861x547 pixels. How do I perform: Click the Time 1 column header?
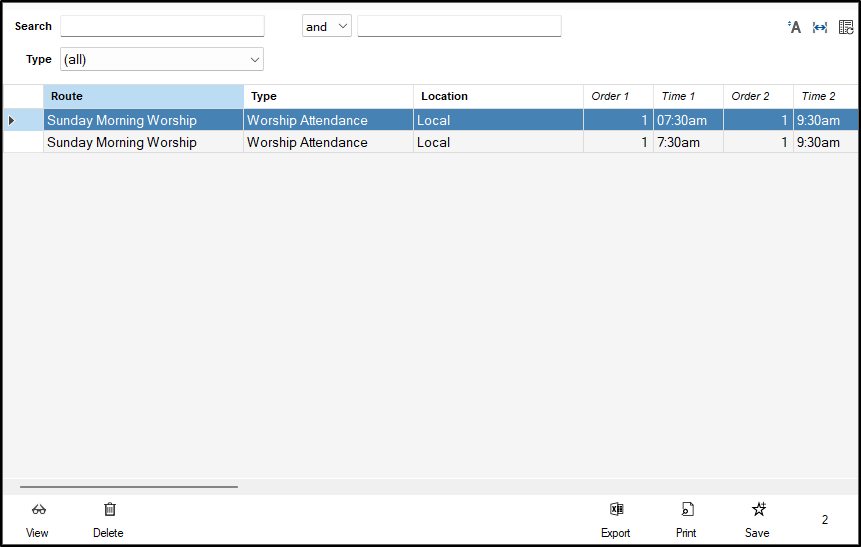pos(688,97)
